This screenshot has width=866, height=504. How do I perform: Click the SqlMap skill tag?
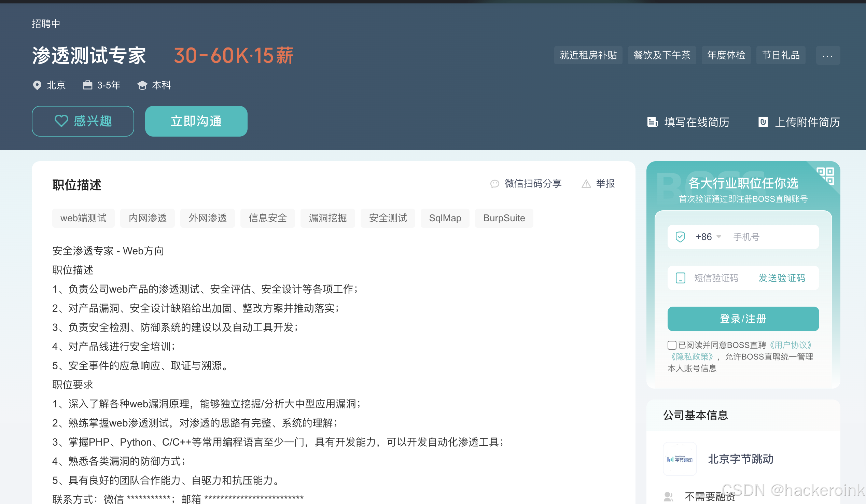[445, 218]
